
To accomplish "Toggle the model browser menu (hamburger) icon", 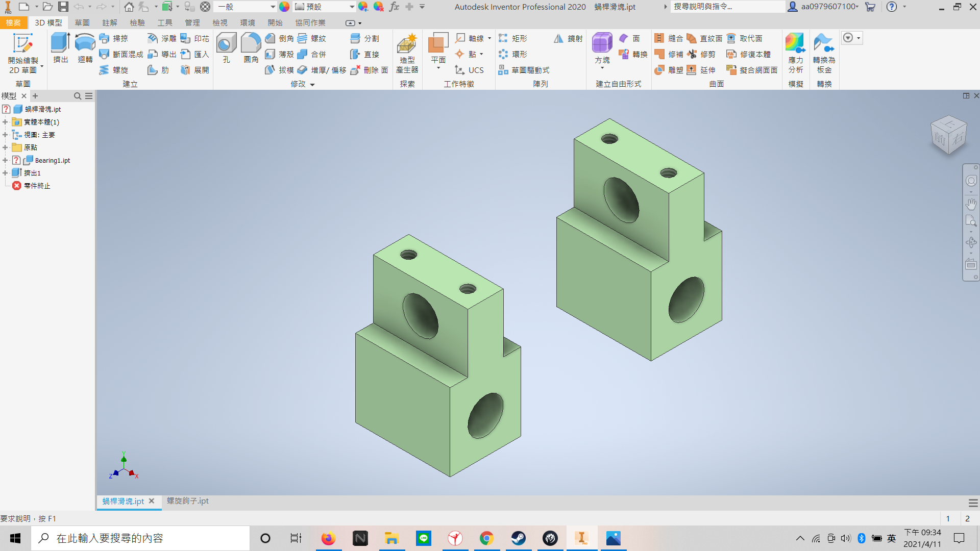I will coord(89,96).
